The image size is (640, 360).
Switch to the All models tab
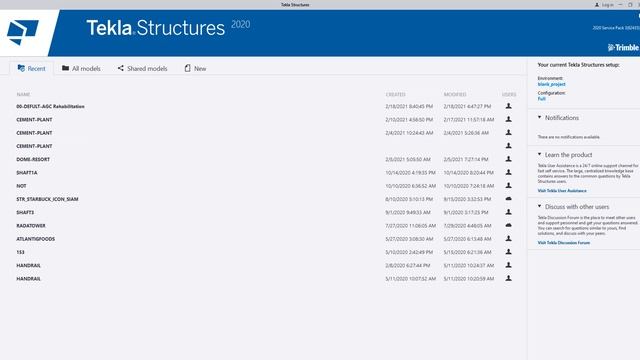click(x=81, y=69)
